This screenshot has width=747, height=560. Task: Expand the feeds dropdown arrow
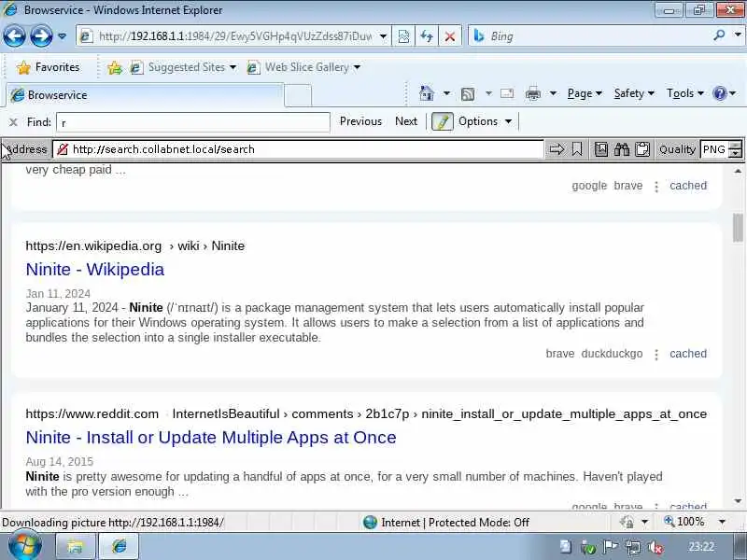[488, 93]
